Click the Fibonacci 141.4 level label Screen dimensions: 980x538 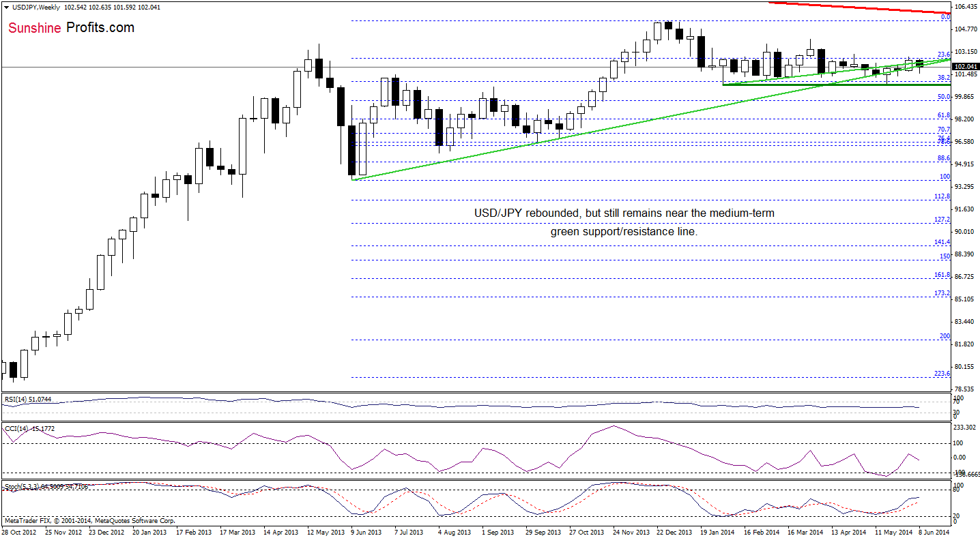pos(942,242)
